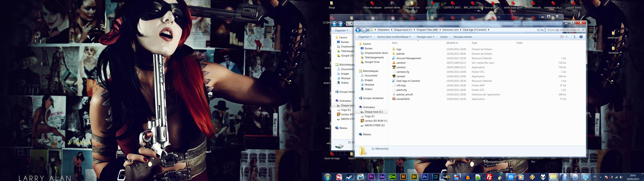Image resolution: width=644 pixels, height=181 pixels.
Task: Open the Organiser dropdown in front window
Action: (365, 37)
